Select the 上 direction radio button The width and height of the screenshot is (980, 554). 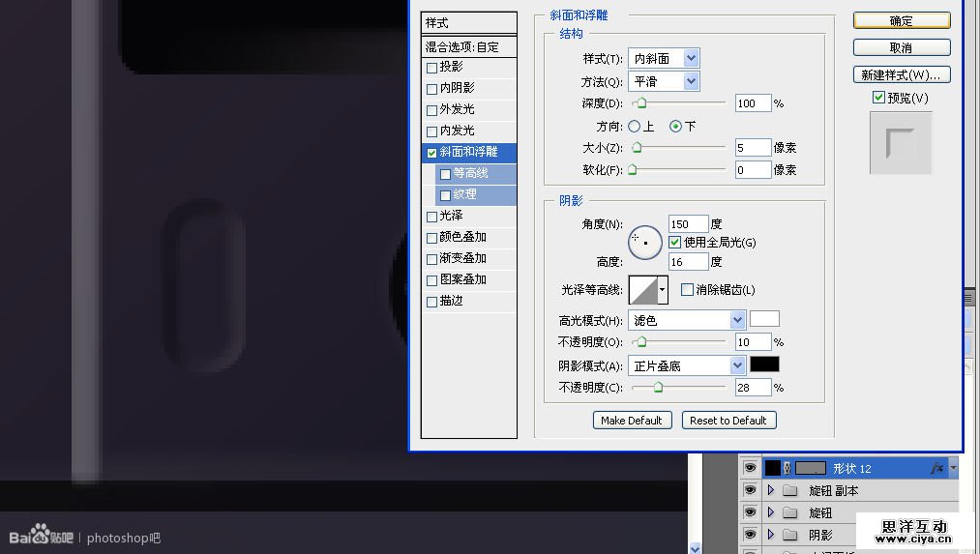(x=635, y=127)
